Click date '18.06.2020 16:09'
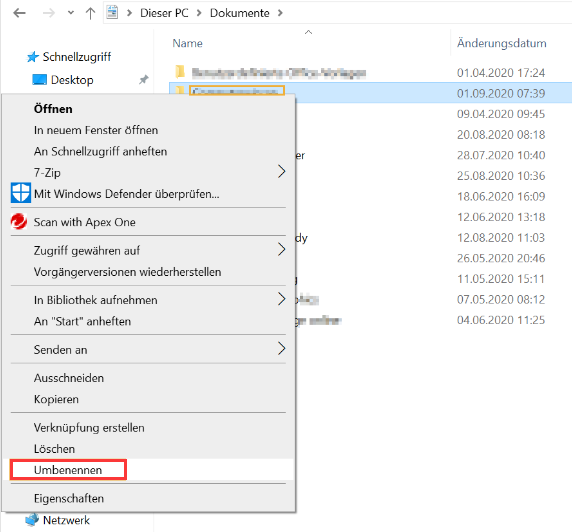Image resolution: width=572 pixels, height=532 pixels. coord(501,197)
